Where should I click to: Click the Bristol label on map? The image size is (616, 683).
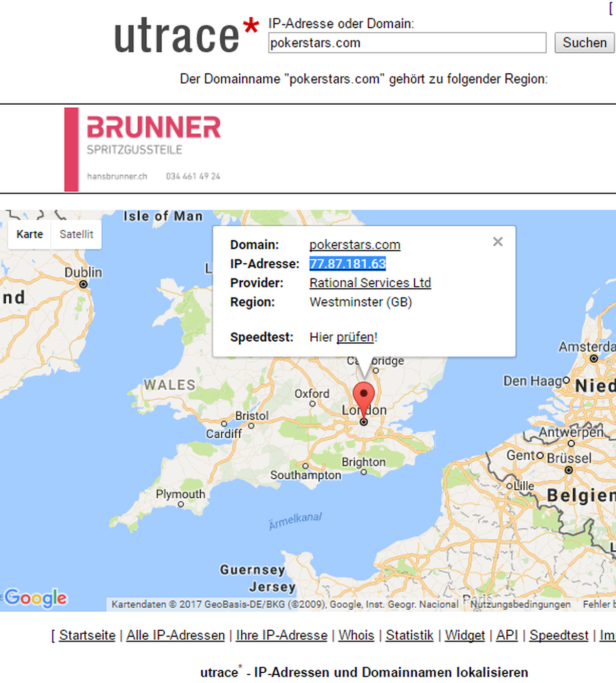252,416
